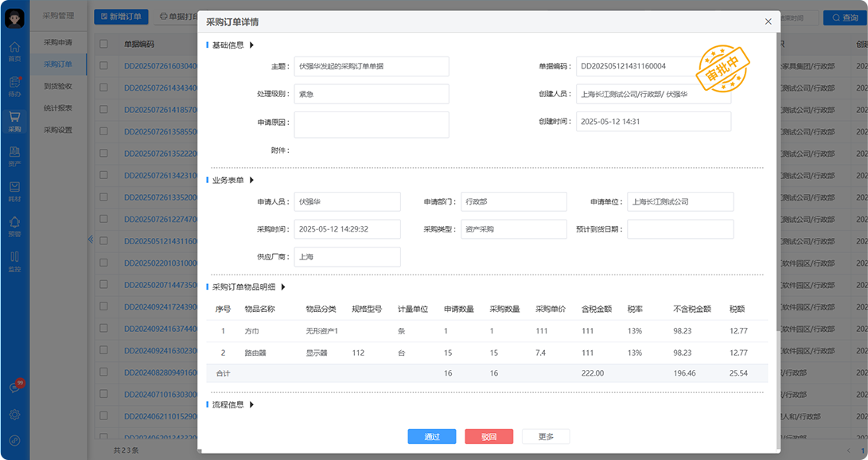
Task: Open the 资产 assets icon
Action: [x=14, y=154]
